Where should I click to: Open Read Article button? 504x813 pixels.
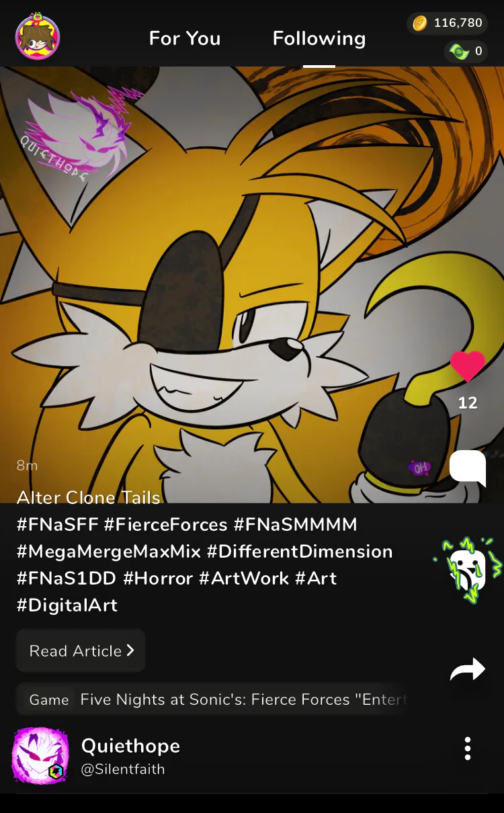click(x=81, y=650)
